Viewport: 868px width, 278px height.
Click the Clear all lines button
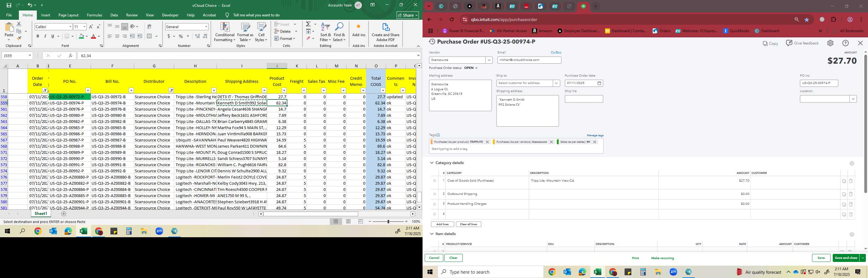click(468, 225)
